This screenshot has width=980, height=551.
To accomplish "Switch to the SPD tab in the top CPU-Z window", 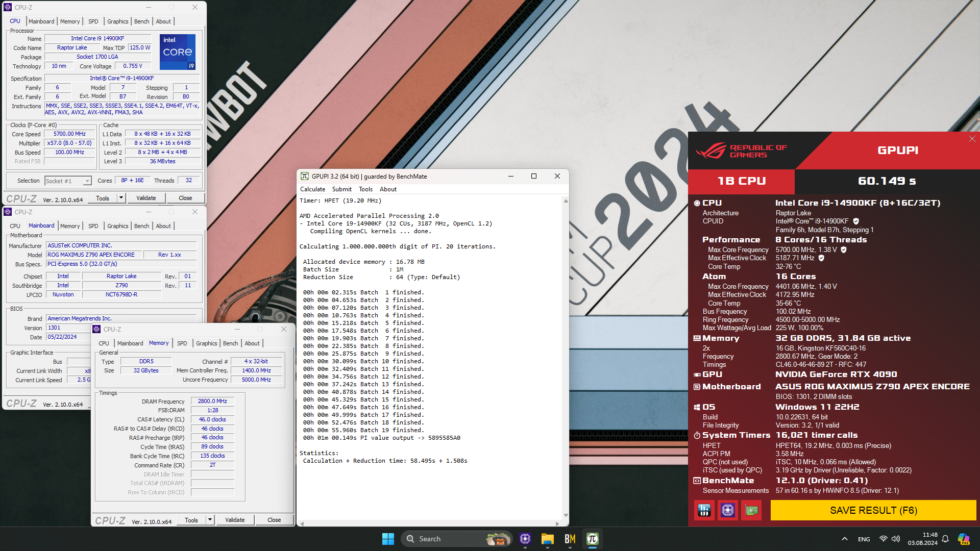I will pyautogui.click(x=93, y=21).
